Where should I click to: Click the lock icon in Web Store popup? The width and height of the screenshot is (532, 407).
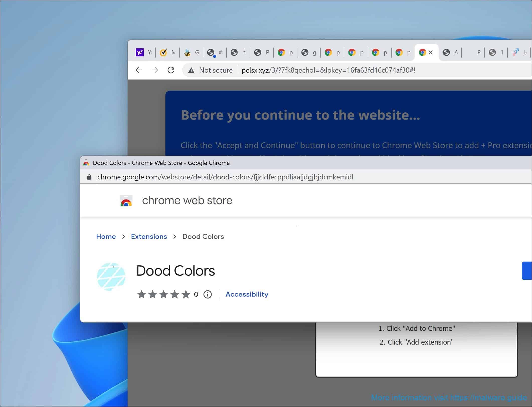tap(89, 177)
